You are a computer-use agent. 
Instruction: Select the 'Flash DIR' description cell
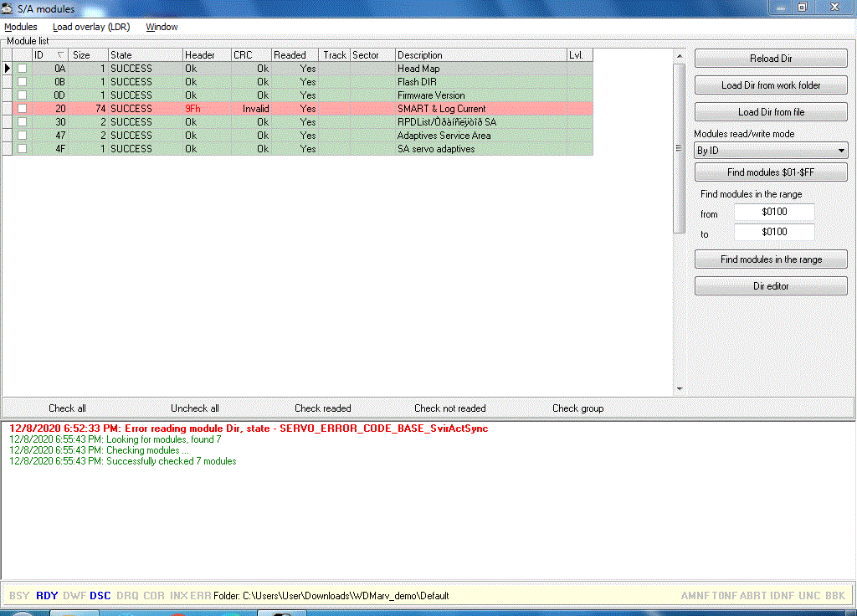coord(480,81)
